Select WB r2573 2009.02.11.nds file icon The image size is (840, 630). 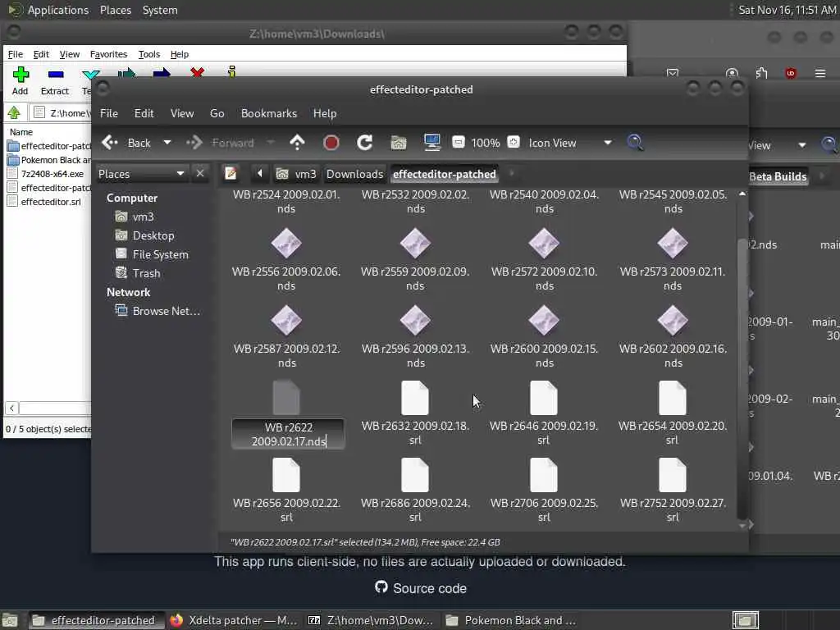[673, 243]
